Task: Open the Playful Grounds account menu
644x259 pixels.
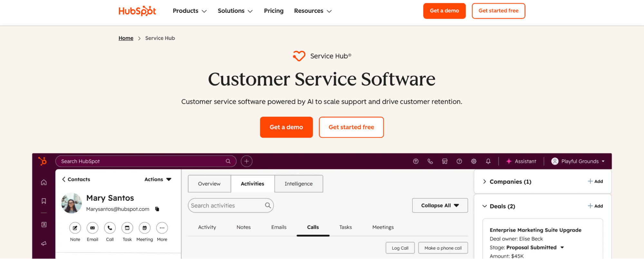Action: point(578,161)
